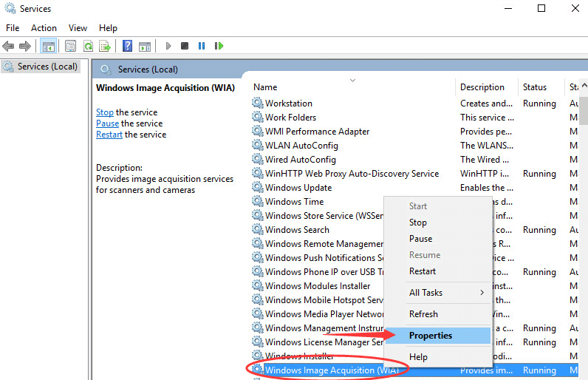Click the Refresh toolbar icon
The width and height of the screenshot is (588, 380).
pyautogui.click(x=88, y=46)
